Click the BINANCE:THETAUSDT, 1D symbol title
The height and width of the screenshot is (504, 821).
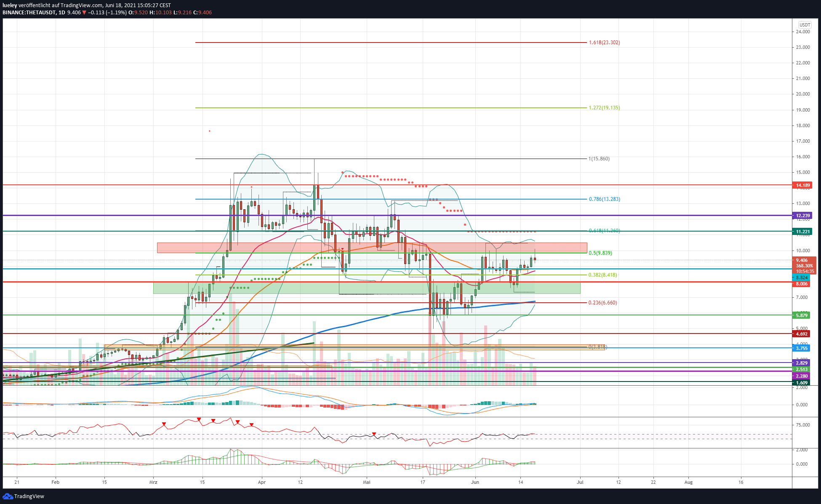[34, 13]
